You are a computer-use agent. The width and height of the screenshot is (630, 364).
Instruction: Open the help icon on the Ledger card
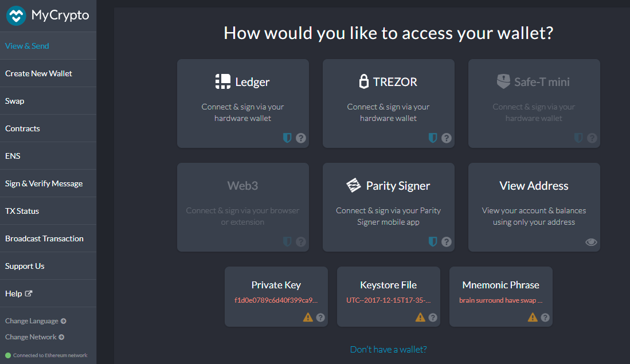coord(300,138)
